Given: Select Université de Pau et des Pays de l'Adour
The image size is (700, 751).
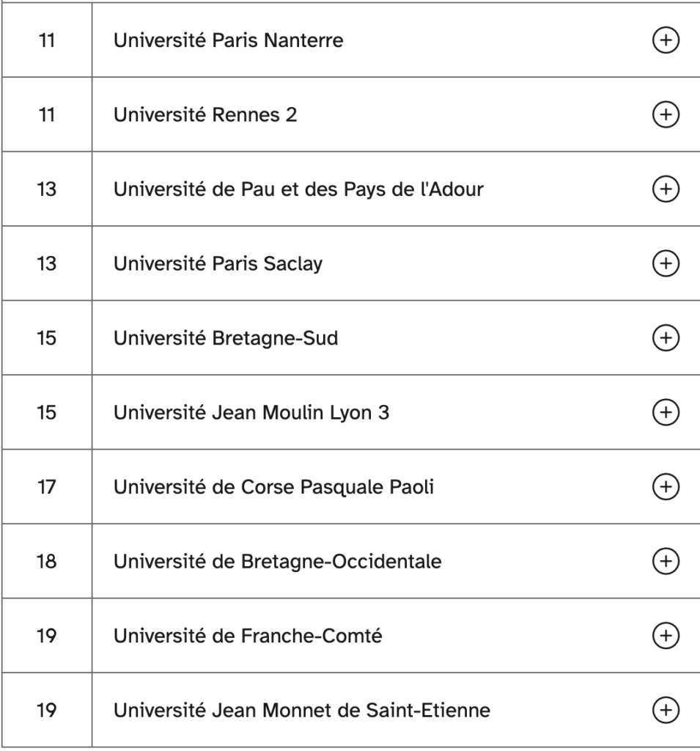Looking at the screenshot, I should tap(298, 190).
